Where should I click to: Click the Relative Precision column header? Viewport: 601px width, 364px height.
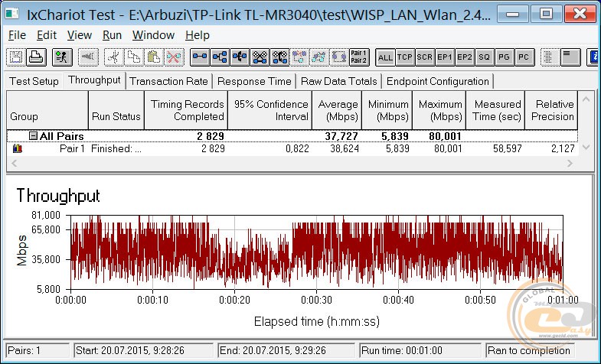(551, 110)
